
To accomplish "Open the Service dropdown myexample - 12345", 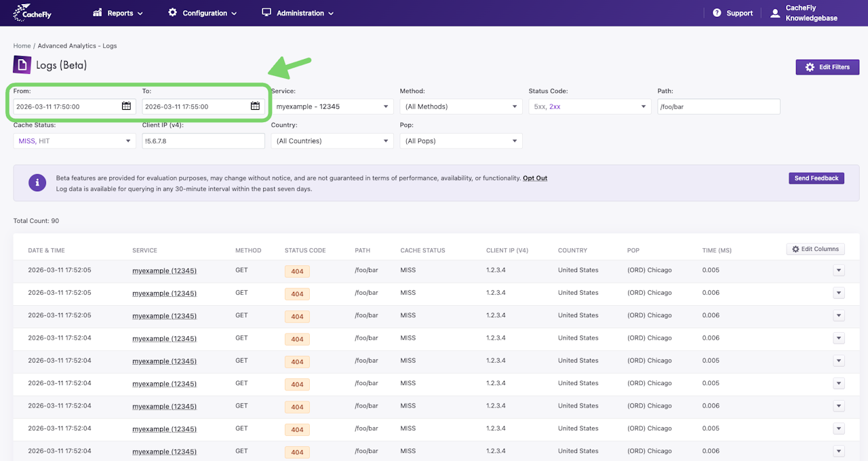I will point(332,106).
